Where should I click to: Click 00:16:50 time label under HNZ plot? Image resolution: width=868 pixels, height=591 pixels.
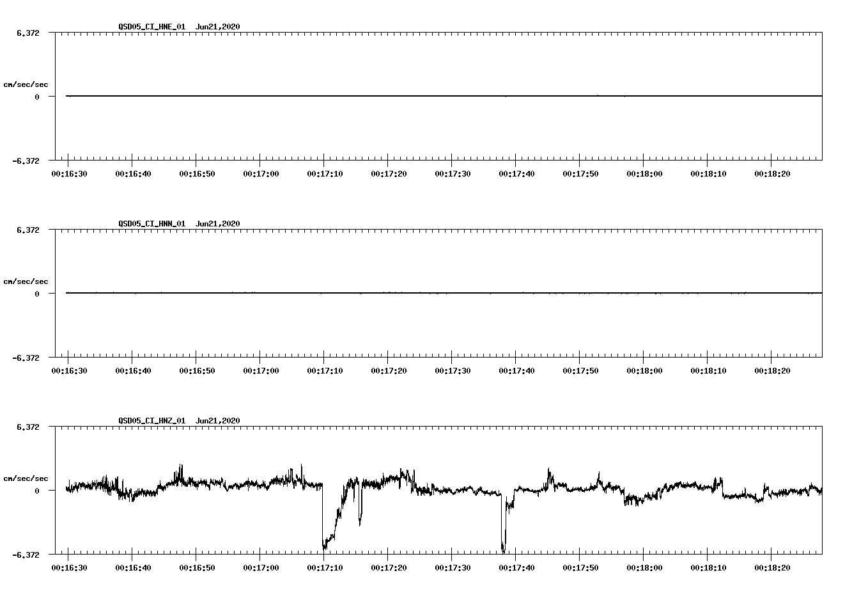197,568
